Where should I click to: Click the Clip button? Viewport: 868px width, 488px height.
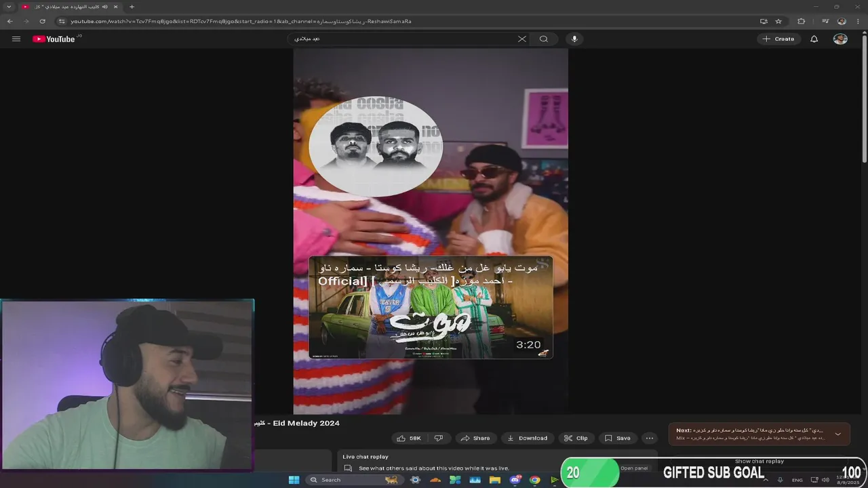(x=576, y=438)
